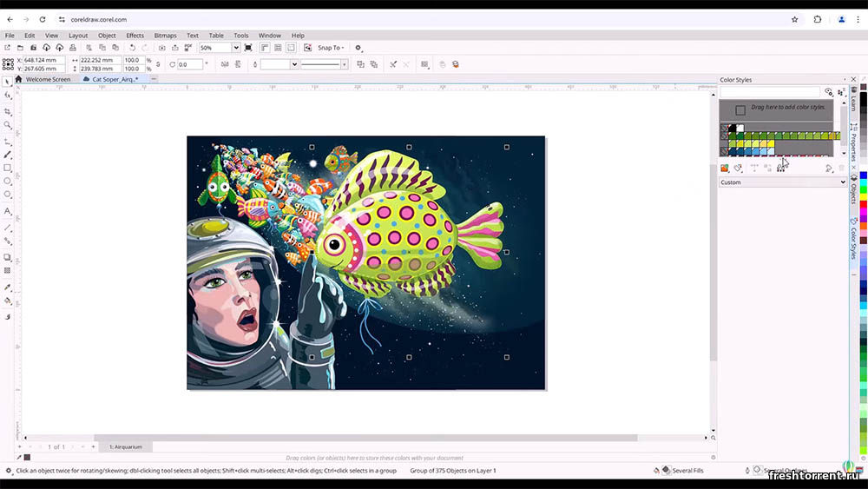
Task: Open the Properties docker tab
Action: pyautogui.click(x=853, y=143)
